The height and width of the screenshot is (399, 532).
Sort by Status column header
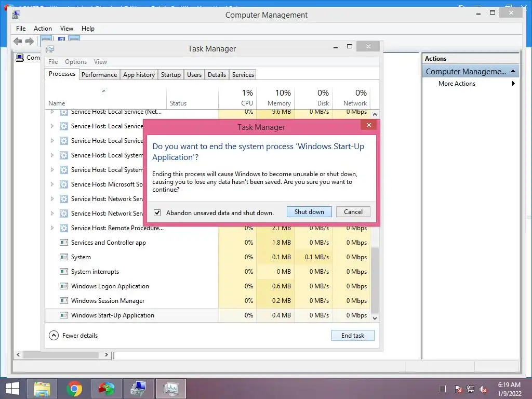point(192,98)
